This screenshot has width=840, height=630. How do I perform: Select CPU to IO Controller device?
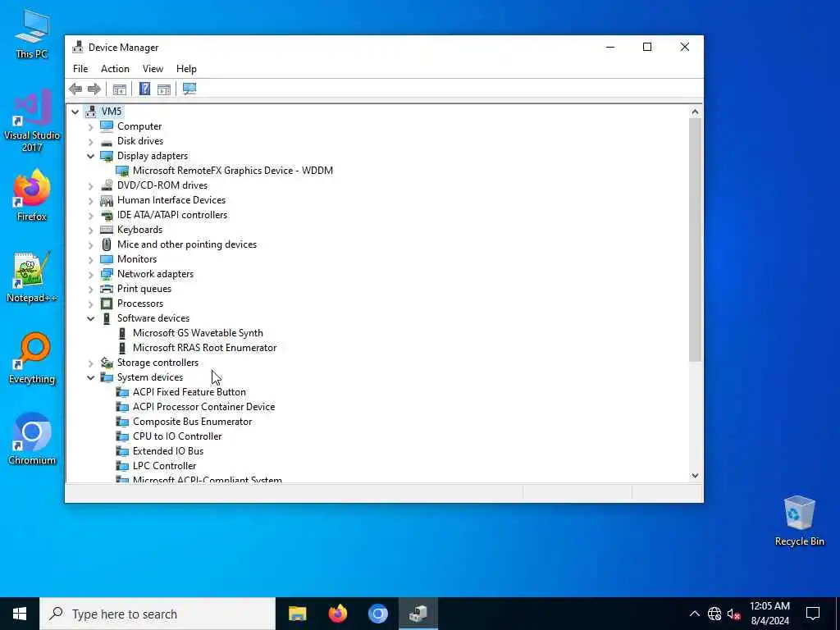177,436
